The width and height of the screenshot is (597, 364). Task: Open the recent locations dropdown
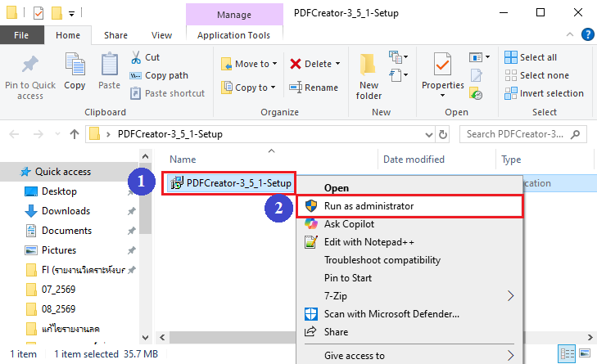57,134
